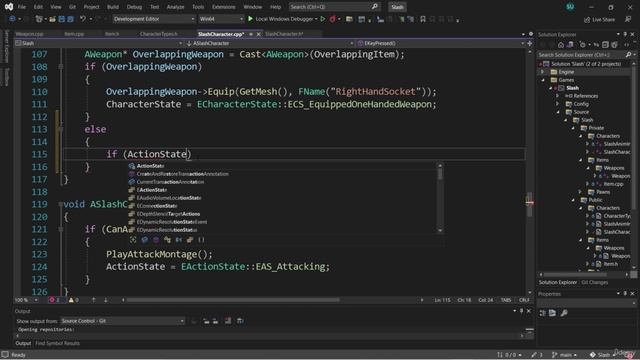Open the Slash project dropdown above editor

click(98, 43)
